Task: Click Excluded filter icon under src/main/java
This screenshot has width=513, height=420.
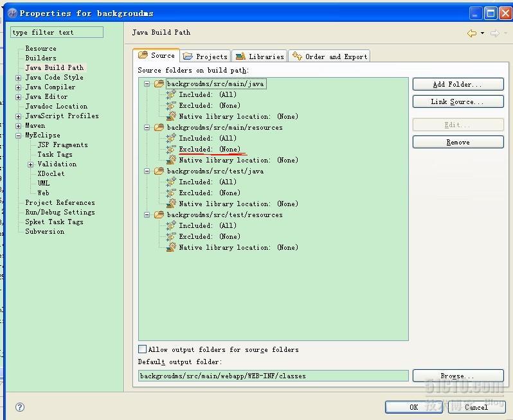Action: [x=171, y=105]
